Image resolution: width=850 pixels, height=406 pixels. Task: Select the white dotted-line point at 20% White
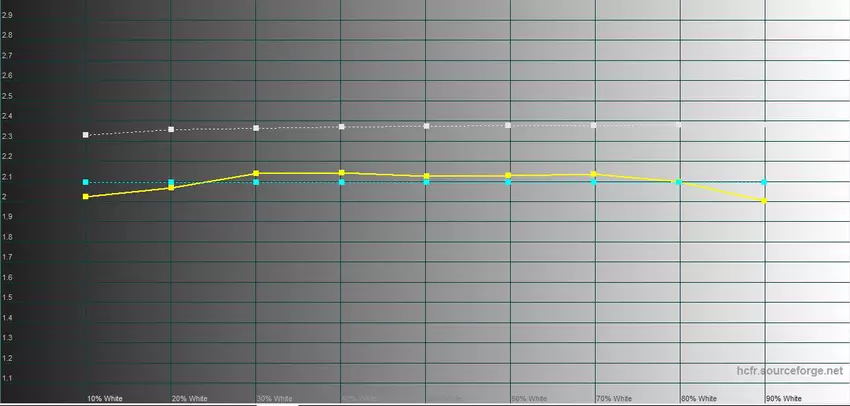172,129
